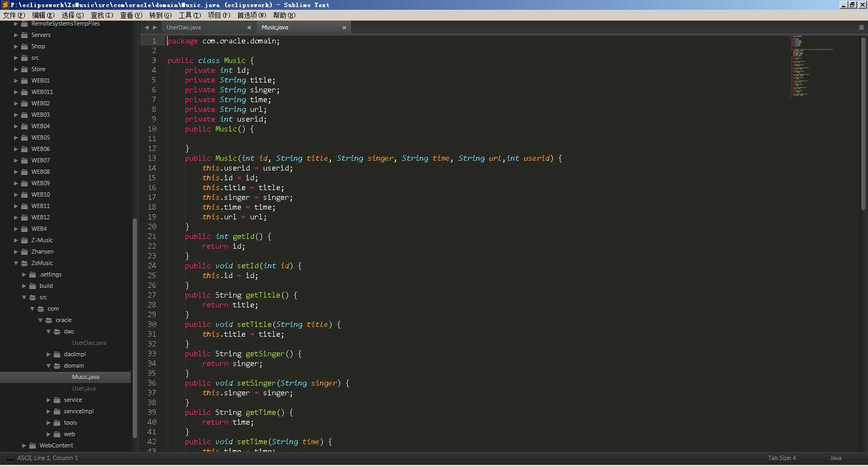Collapse the ZsMusic project folder

pyautogui.click(x=16, y=263)
